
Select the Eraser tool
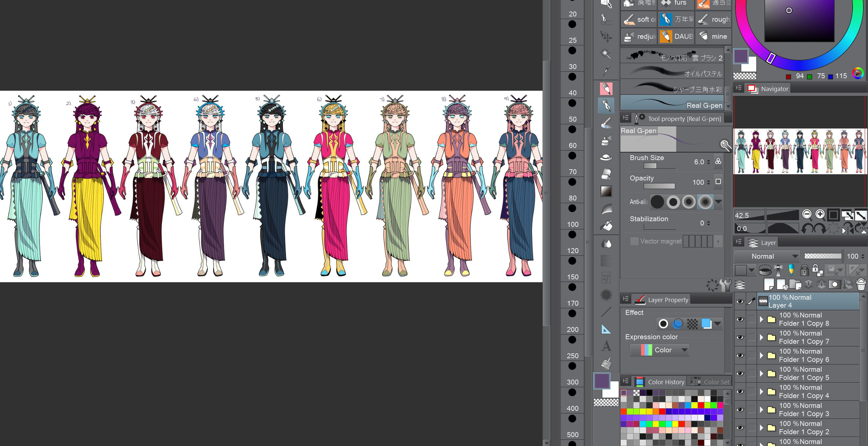(x=606, y=174)
